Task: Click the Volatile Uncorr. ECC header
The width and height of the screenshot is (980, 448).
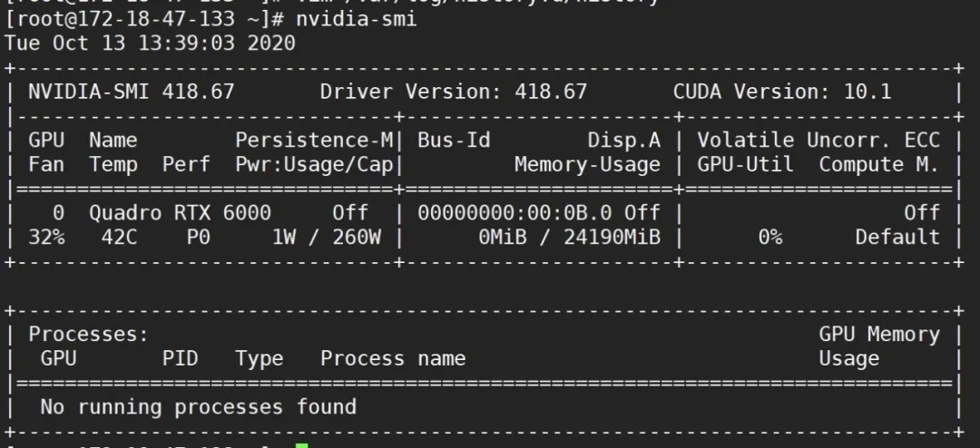Action: [818, 140]
